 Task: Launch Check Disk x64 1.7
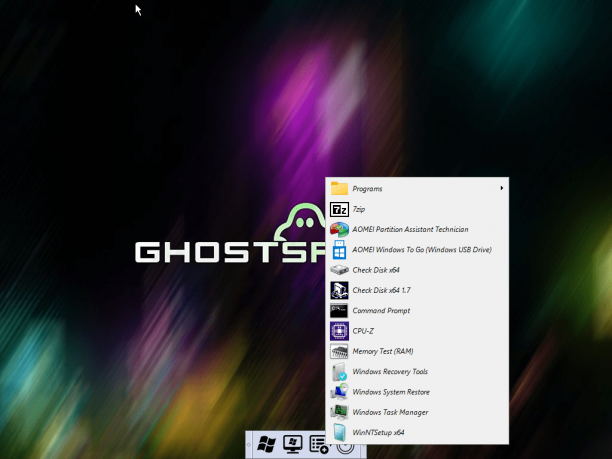tap(417, 290)
